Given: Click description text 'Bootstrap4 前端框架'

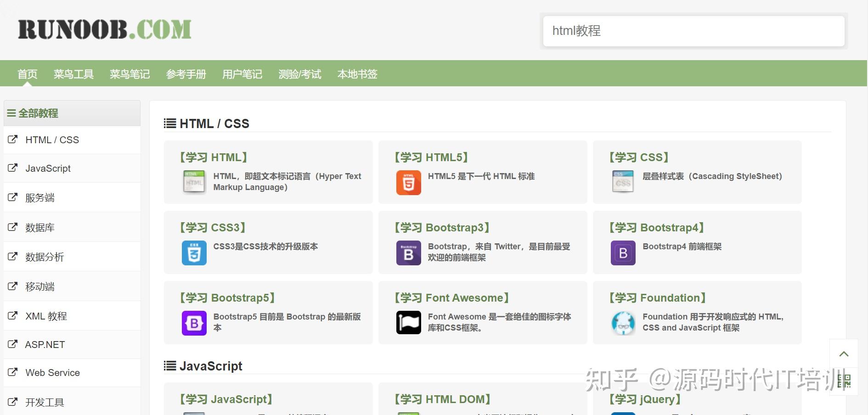Looking at the screenshot, I should (x=682, y=247).
